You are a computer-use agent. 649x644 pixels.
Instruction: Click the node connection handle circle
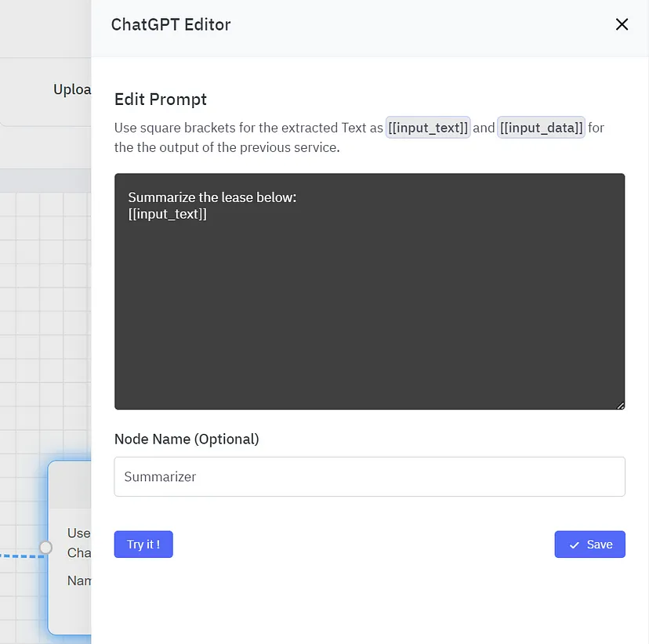click(45, 548)
